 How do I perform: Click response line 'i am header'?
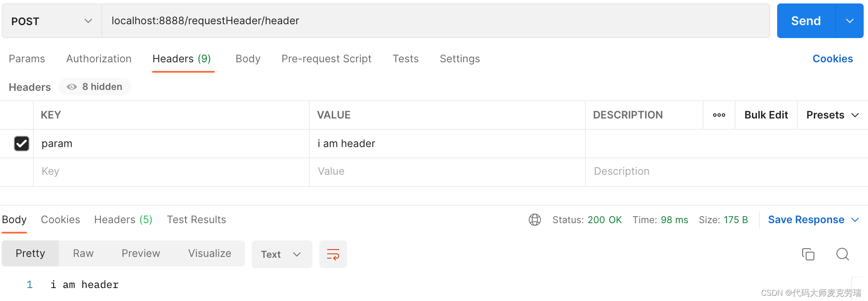point(84,285)
